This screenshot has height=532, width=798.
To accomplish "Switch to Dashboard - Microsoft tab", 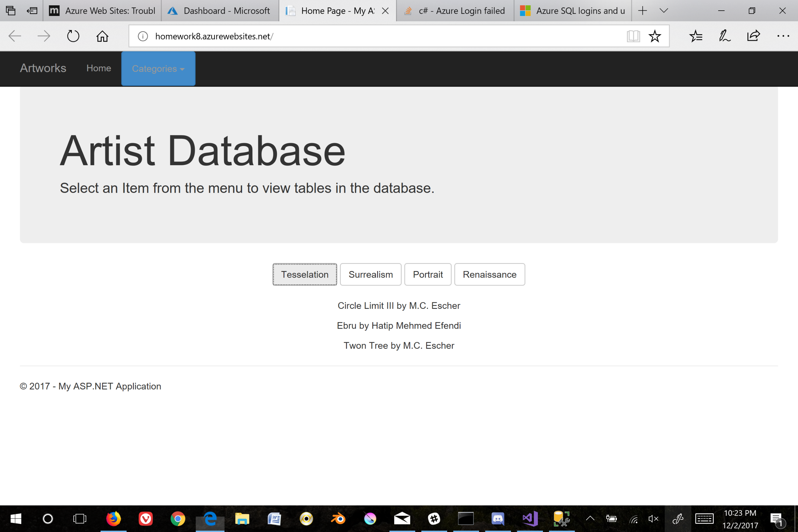I will click(x=220, y=11).
